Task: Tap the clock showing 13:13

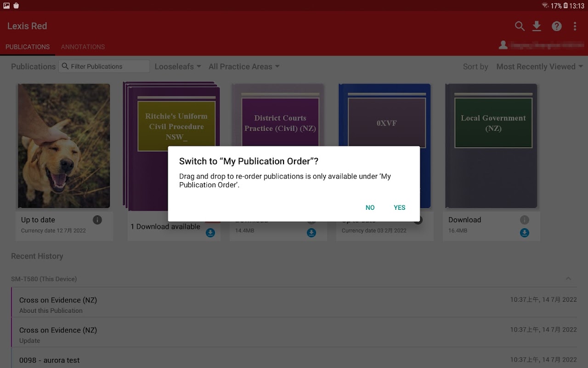Action: [x=577, y=6]
